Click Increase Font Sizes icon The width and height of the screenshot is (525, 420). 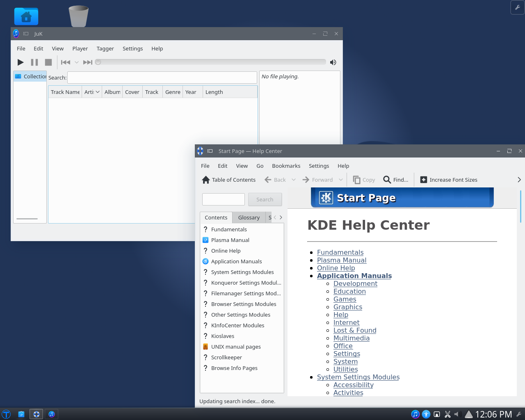click(x=424, y=180)
